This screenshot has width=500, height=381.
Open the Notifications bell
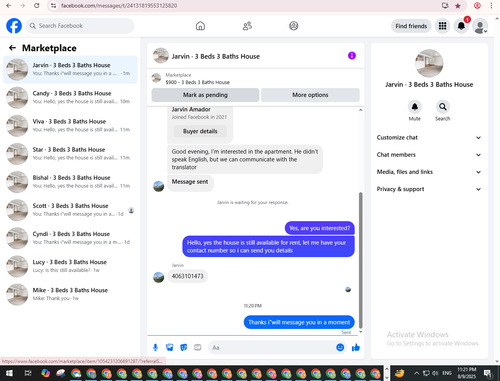click(461, 26)
